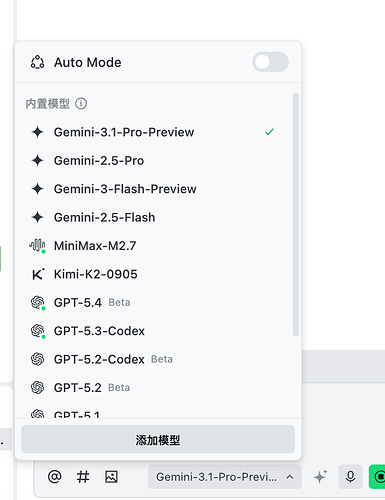Screen dimensions: 385x500
Task: Click the @ mention icon
Action: 55,477
